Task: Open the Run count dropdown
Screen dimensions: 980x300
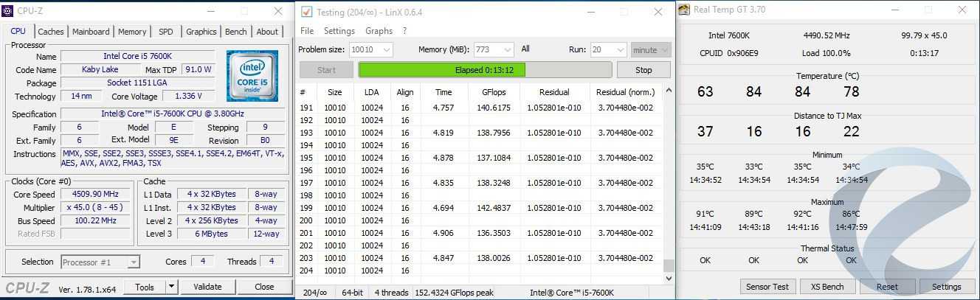Action: [618, 50]
